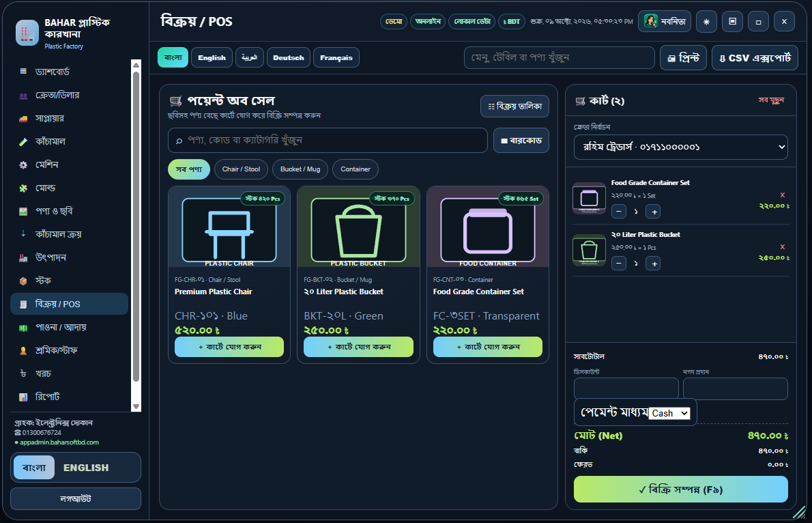
Task: Click the বিক্রয় / POS sidebar icon
Action: [x=23, y=305]
